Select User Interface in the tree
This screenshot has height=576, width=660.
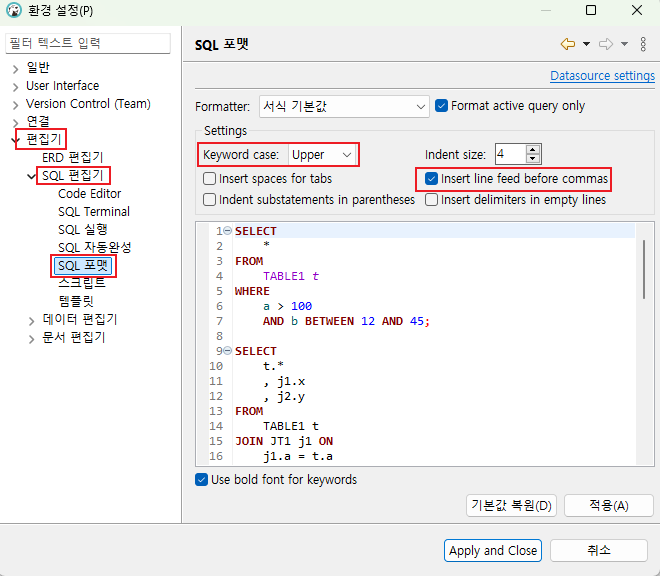pos(62,85)
